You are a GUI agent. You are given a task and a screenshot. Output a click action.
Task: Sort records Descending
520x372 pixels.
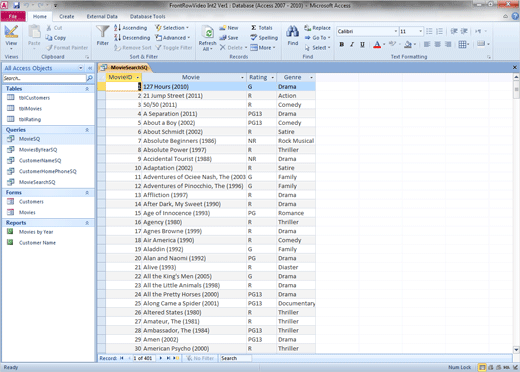(132, 38)
